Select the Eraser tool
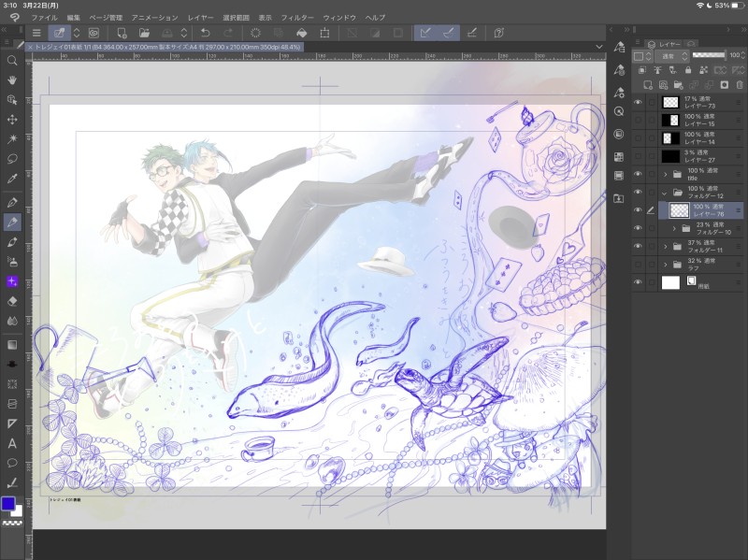This screenshot has width=748, height=560. coord(12,301)
